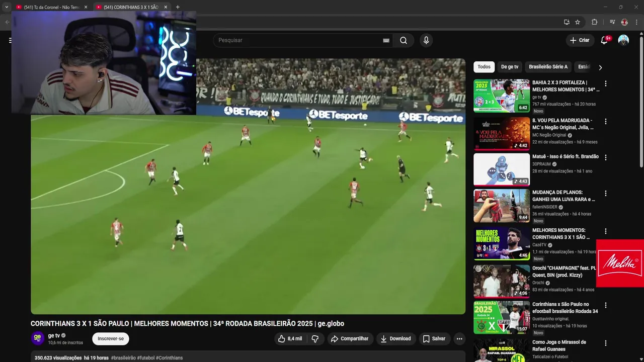Click the search magnifier button
Screen dimensions: 644x362
point(404,40)
